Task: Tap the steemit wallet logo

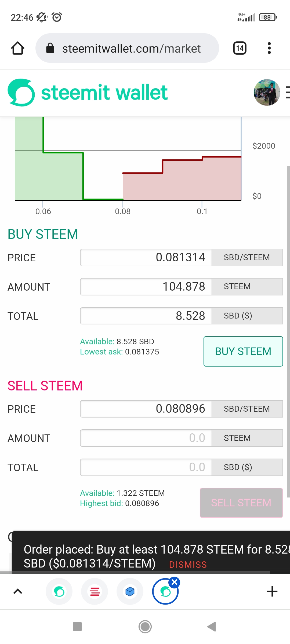Action: [88, 93]
